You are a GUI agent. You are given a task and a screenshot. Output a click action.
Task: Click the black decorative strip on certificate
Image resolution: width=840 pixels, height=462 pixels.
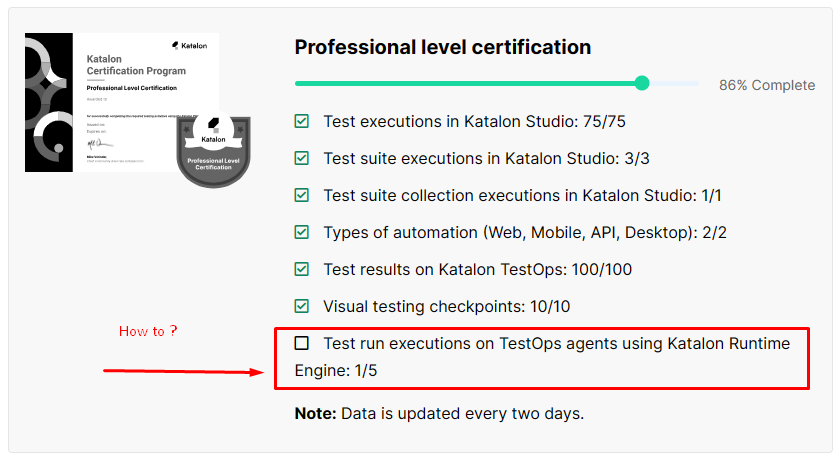(48, 102)
